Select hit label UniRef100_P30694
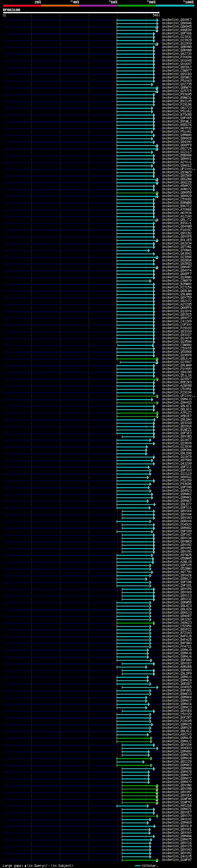The image size is (197, 868). pos(177,57)
